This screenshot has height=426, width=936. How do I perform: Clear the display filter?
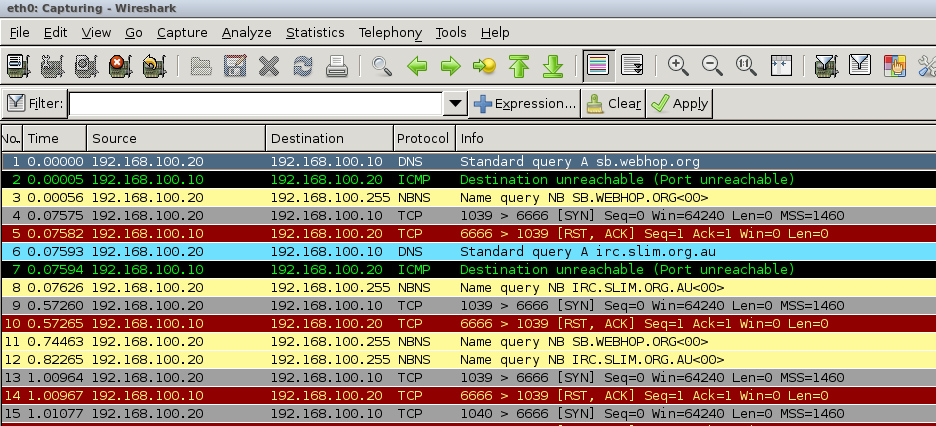[x=613, y=104]
